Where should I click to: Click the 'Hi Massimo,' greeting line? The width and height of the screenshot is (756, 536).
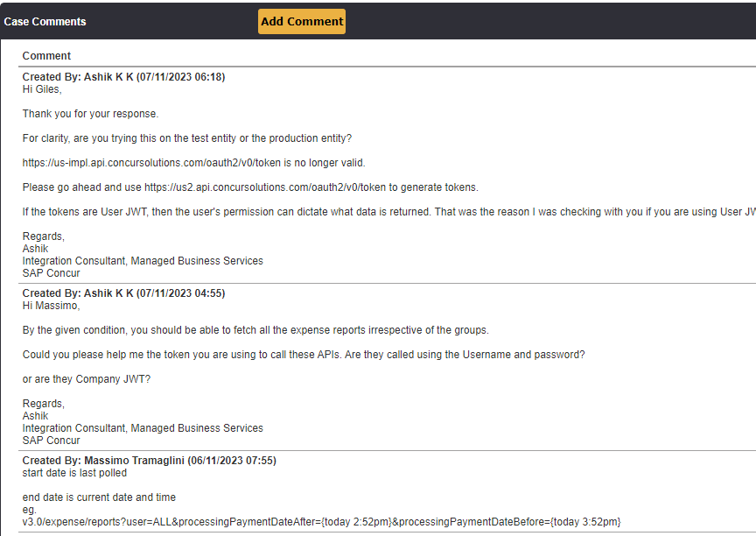pos(51,306)
